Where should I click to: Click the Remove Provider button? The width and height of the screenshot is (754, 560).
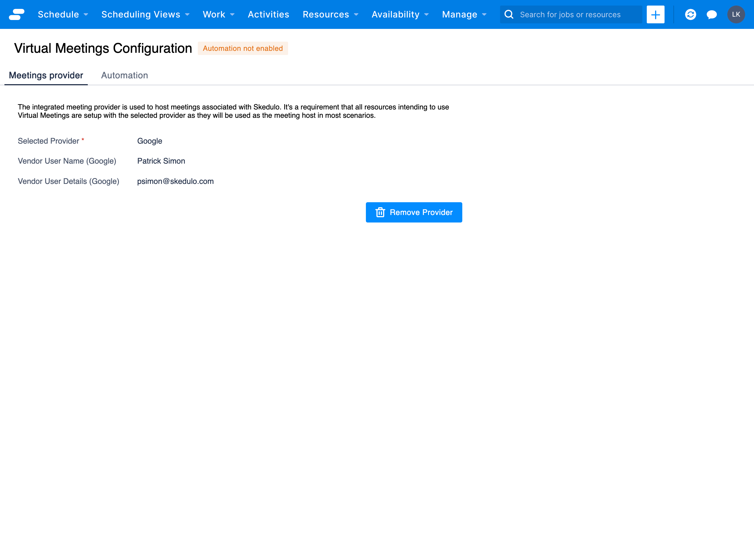(x=414, y=212)
